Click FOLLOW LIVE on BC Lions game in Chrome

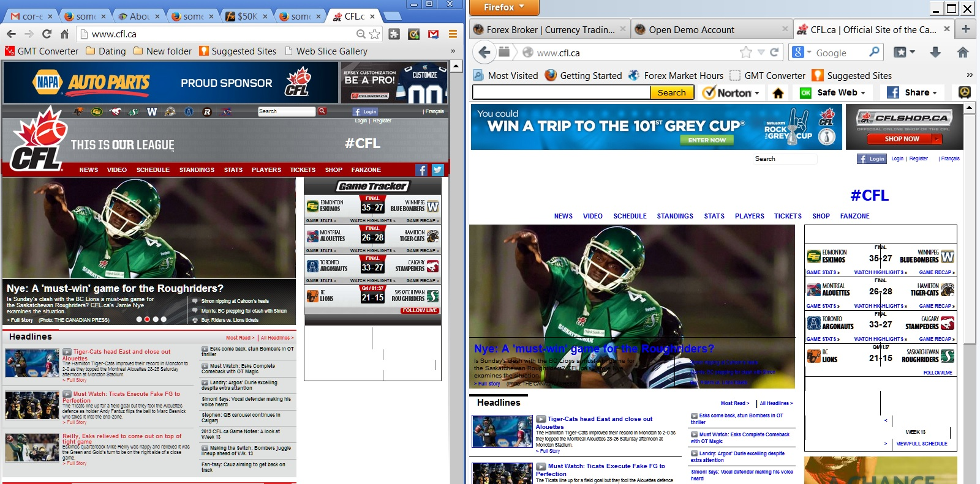[x=420, y=310]
